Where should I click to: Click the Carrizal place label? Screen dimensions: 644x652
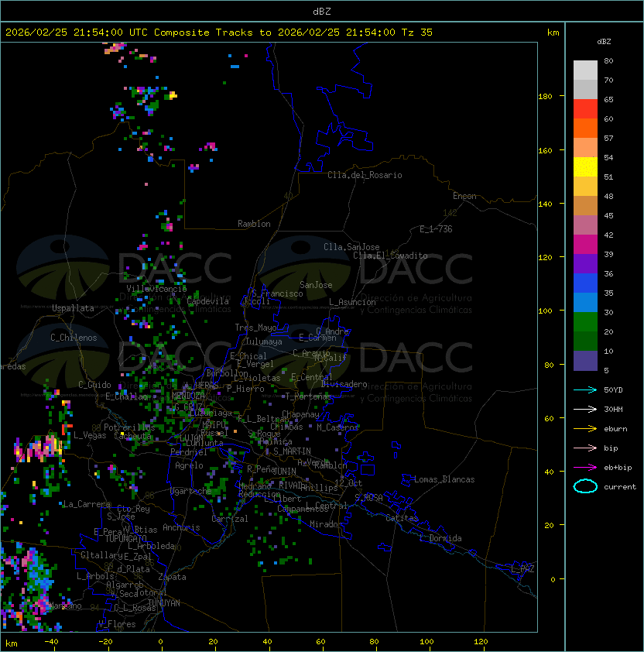point(229,519)
